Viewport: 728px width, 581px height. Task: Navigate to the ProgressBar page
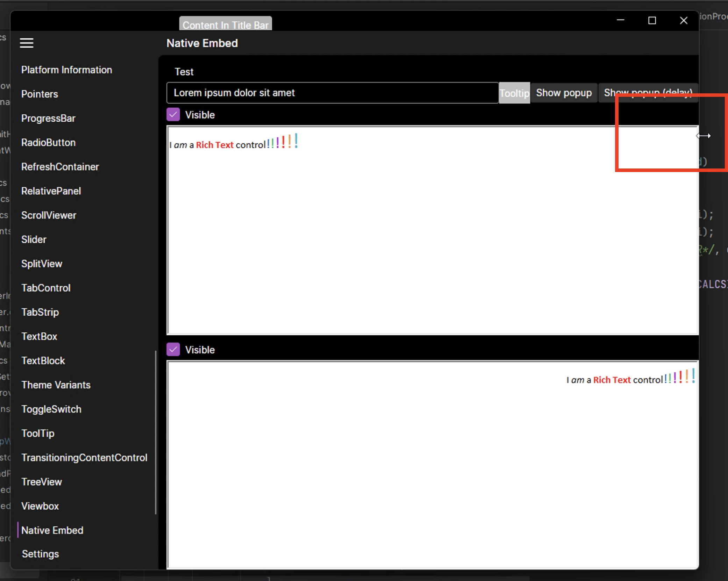click(x=48, y=118)
